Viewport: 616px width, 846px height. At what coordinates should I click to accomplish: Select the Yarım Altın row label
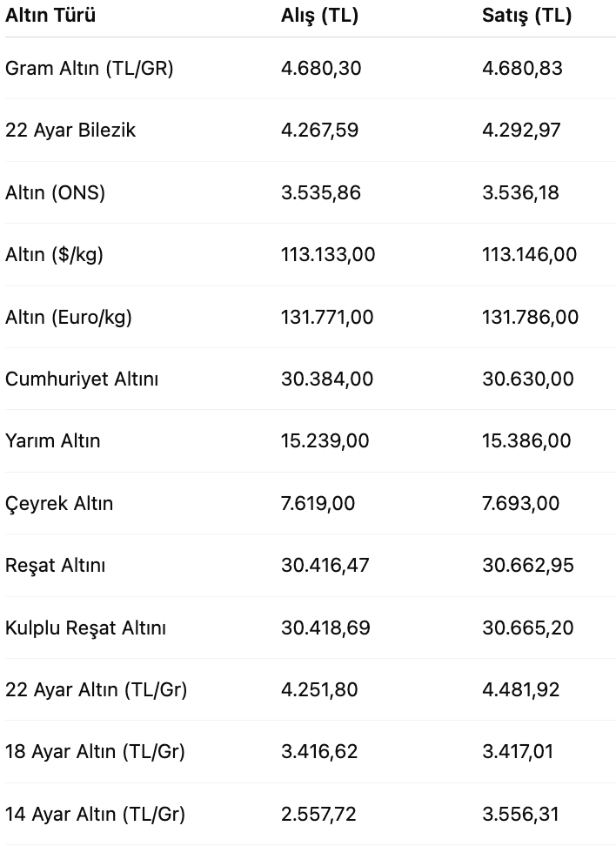[52, 440]
